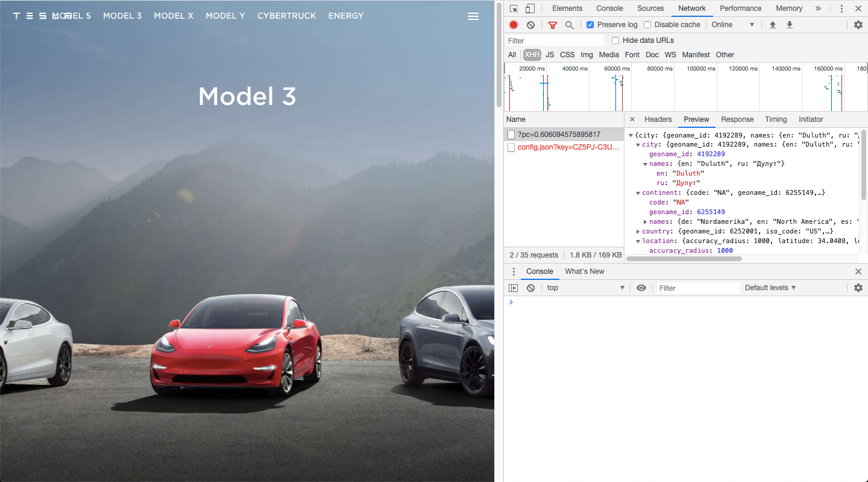Go to the Energy page
The image size is (868, 482).
pos(346,16)
